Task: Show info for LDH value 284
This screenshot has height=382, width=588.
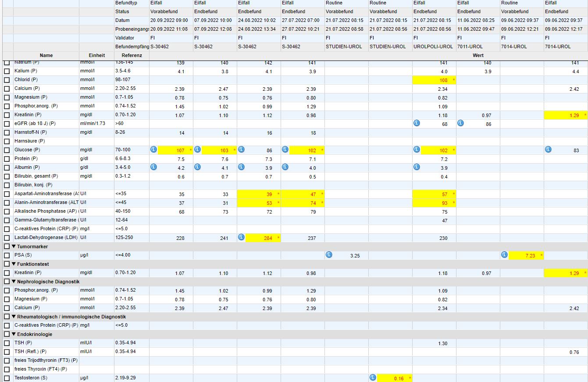Action: point(241,237)
